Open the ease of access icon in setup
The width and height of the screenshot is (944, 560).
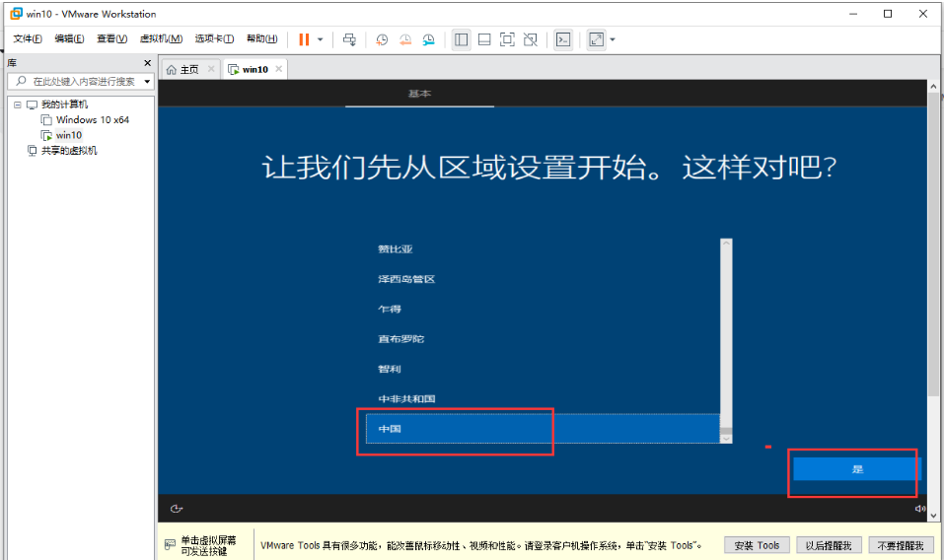click(176, 509)
